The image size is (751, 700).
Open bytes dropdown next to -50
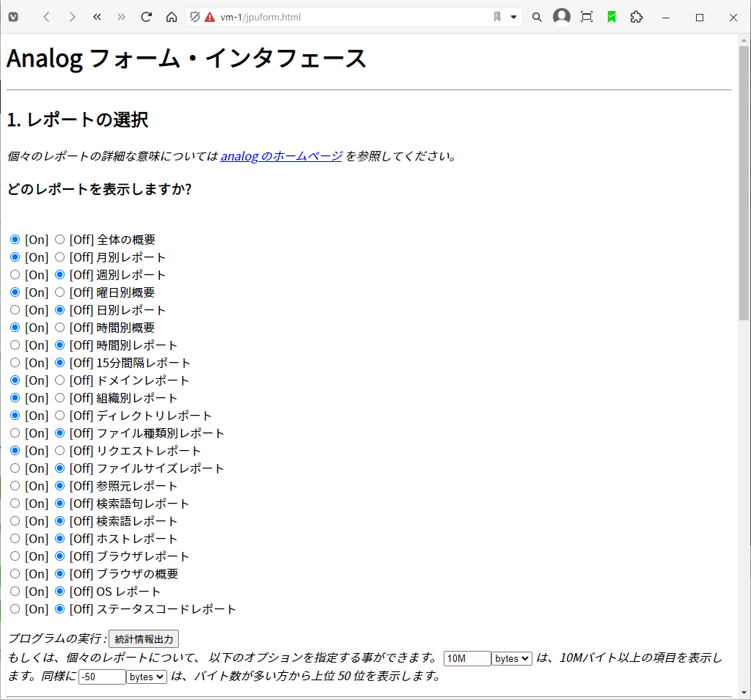[147, 677]
